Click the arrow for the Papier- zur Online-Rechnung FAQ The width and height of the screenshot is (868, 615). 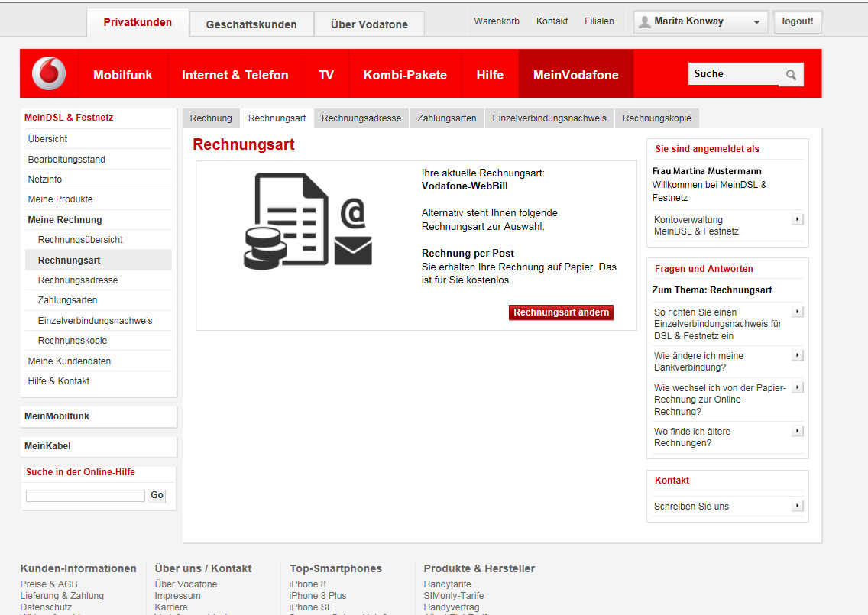(797, 387)
